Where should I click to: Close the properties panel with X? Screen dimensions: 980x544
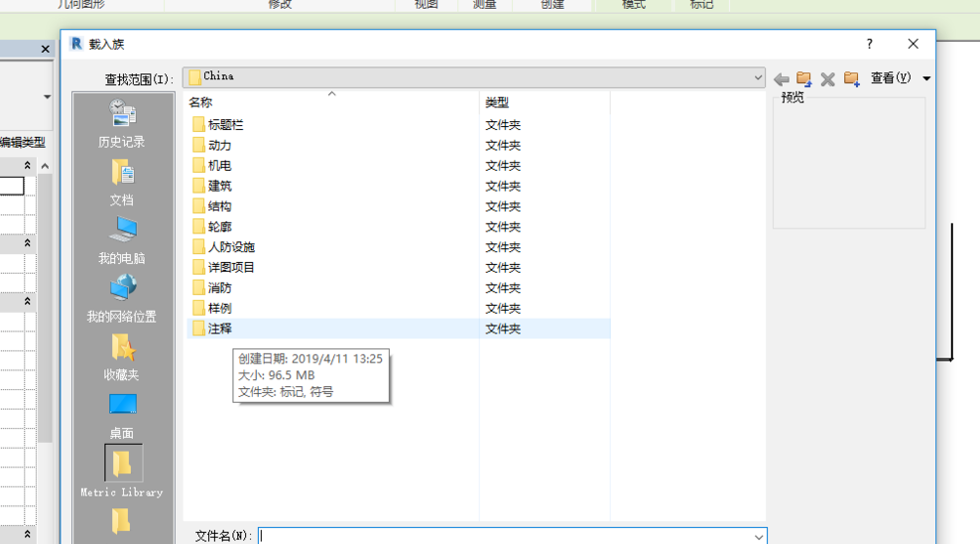45,49
